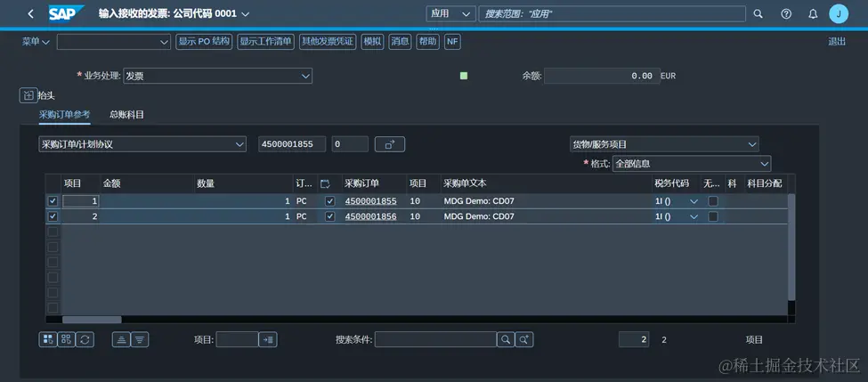Toggle the checkbox before order 4500001856
Viewport: 868px width, 382px height.
(330, 216)
